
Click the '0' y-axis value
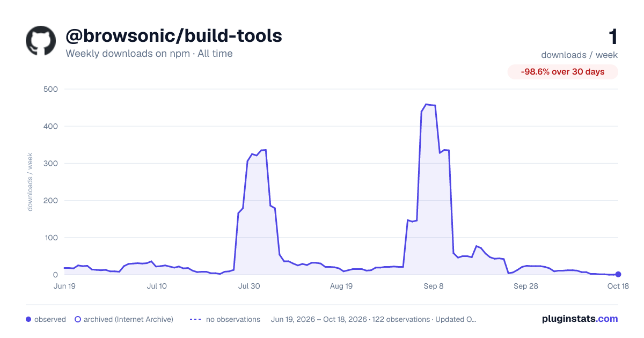tap(55, 274)
